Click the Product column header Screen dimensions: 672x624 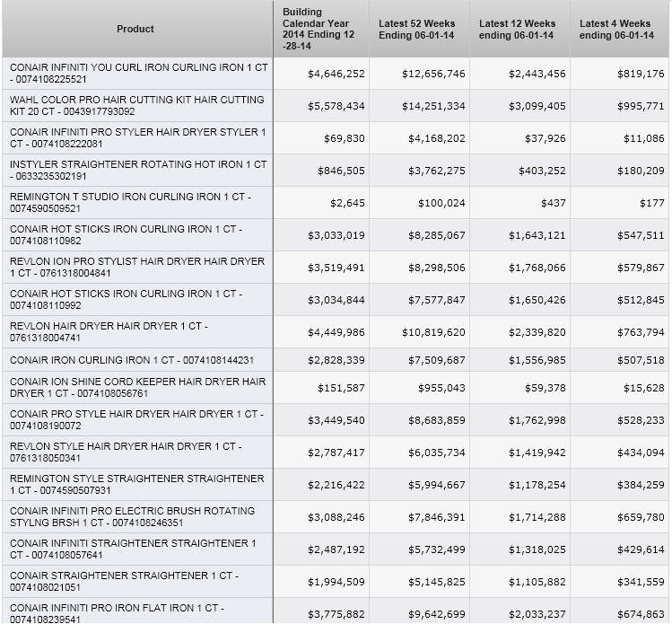pos(135,29)
